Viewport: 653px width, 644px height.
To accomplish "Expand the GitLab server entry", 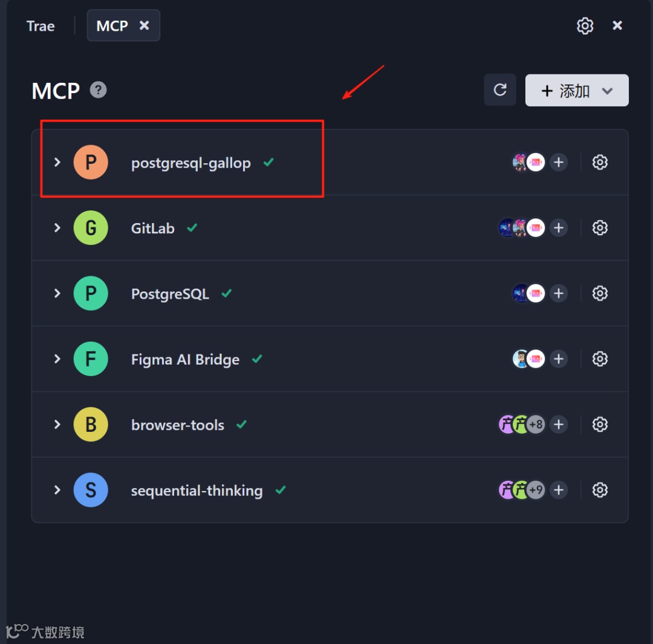I will [x=57, y=228].
